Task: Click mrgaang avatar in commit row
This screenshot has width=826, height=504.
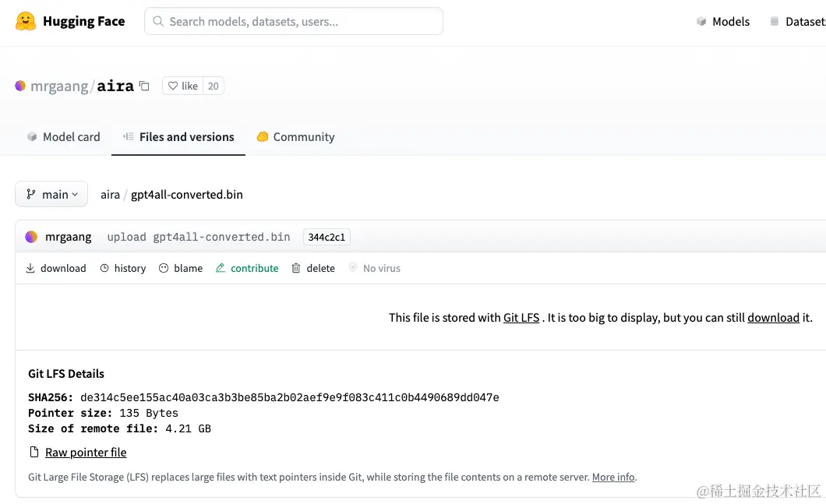Action: [32, 237]
